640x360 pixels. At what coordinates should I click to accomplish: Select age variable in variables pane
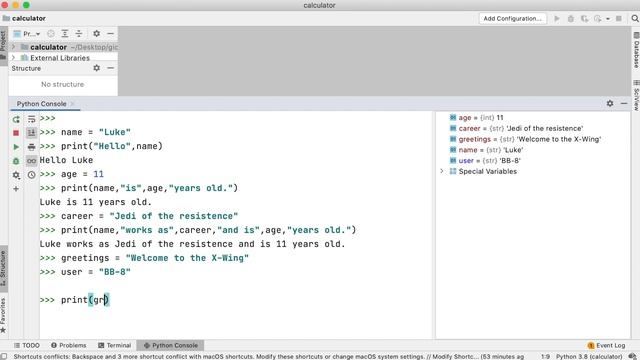pyautogui.click(x=533, y=118)
